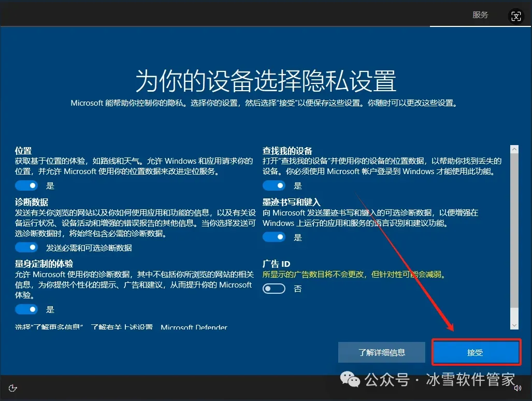Click the 诊断数据 heading
This screenshot has width=532, height=401.
click(31, 202)
